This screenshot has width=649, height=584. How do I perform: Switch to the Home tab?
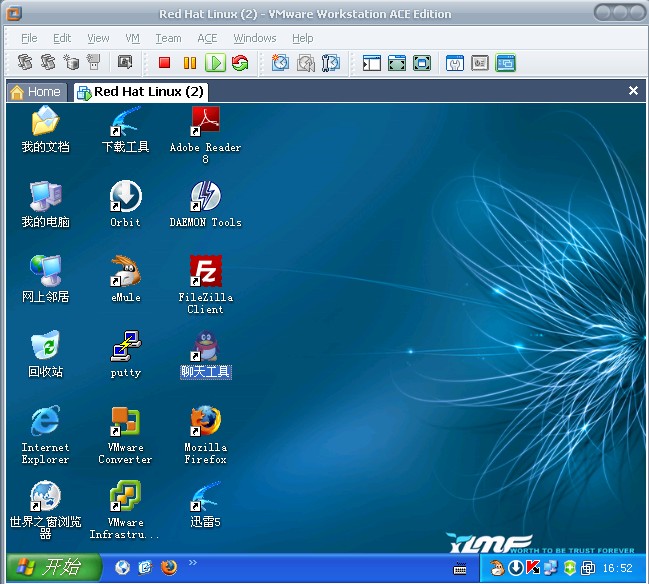coord(36,91)
